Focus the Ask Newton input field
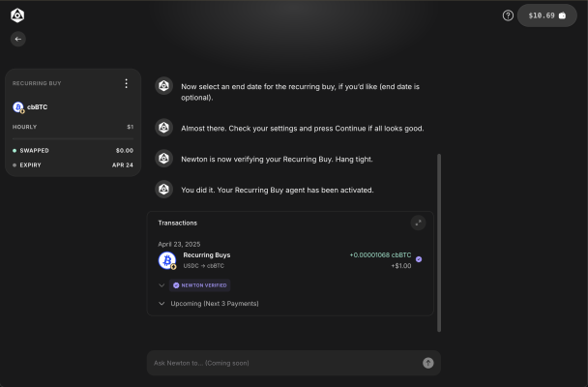The height and width of the screenshot is (387, 588). [x=285, y=363]
